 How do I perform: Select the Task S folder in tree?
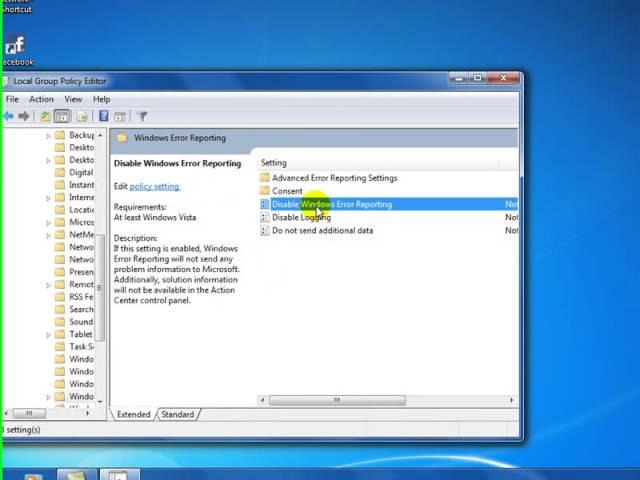tap(74, 347)
